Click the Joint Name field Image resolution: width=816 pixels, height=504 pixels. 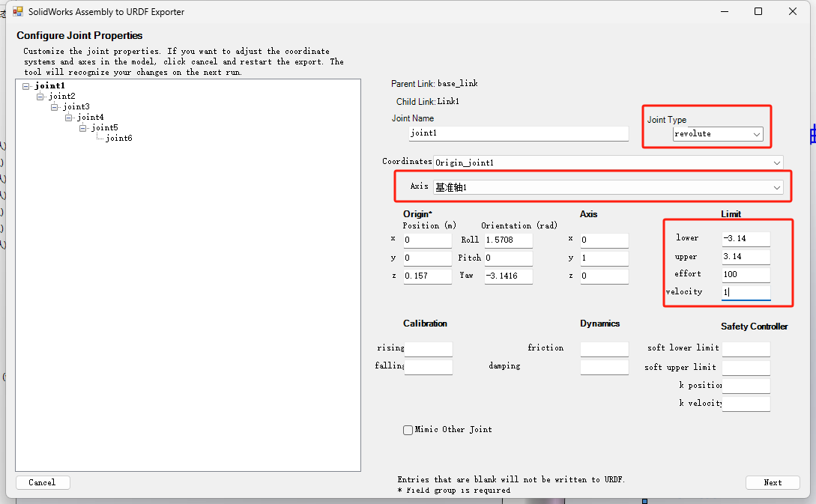[519, 133]
